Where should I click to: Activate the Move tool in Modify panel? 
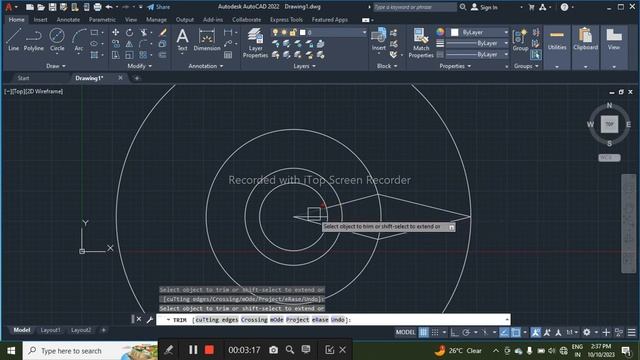(116, 32)
